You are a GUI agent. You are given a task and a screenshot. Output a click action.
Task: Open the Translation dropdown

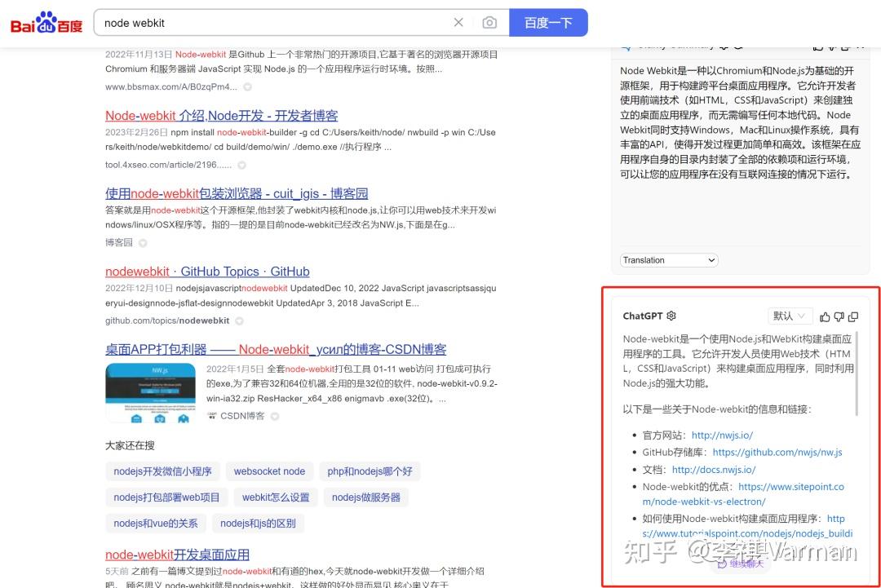668,259
